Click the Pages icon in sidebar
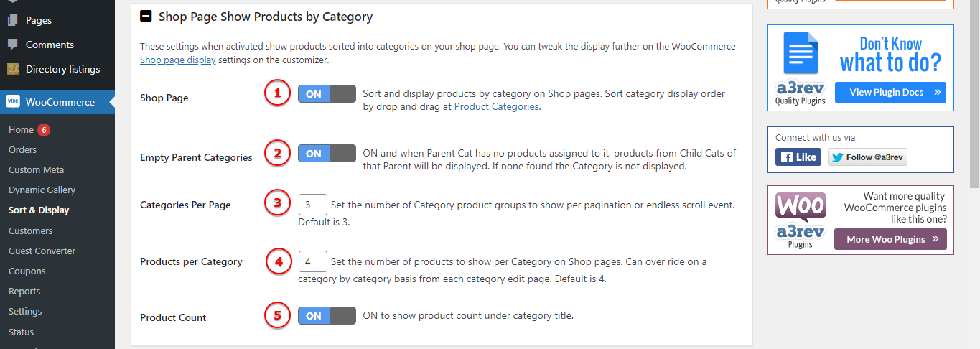 13,20
